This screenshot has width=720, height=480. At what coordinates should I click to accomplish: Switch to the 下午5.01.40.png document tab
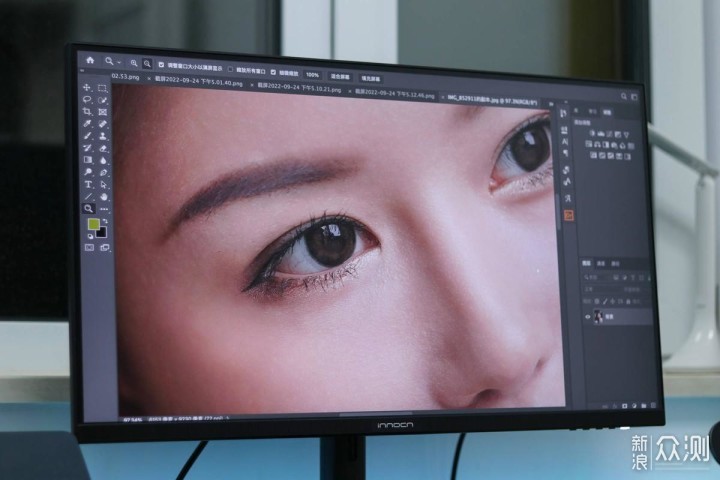[x=198, y=81]
